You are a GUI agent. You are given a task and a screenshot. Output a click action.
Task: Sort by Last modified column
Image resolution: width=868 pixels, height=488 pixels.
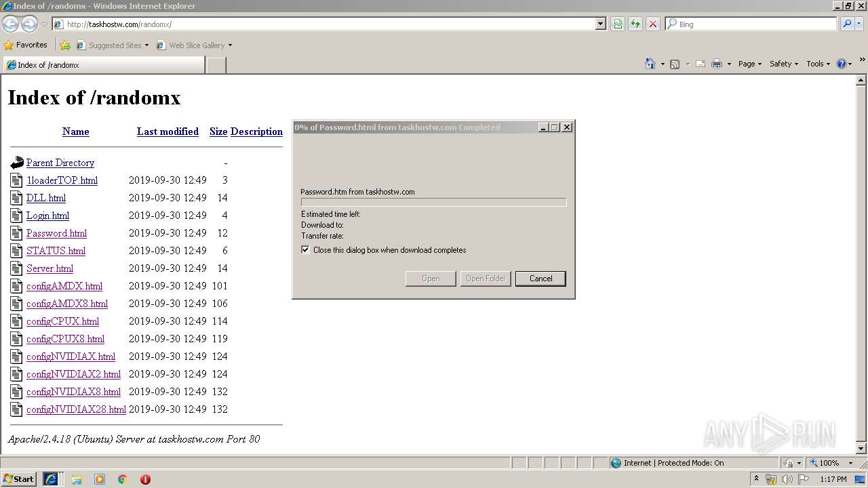(167, 131)
